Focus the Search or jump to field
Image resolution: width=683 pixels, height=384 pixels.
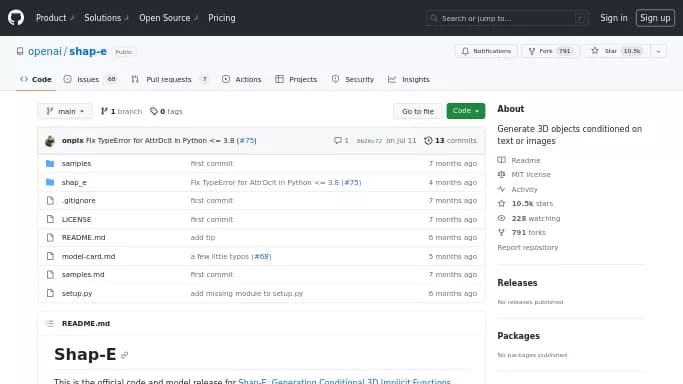(x=507, y=18)
